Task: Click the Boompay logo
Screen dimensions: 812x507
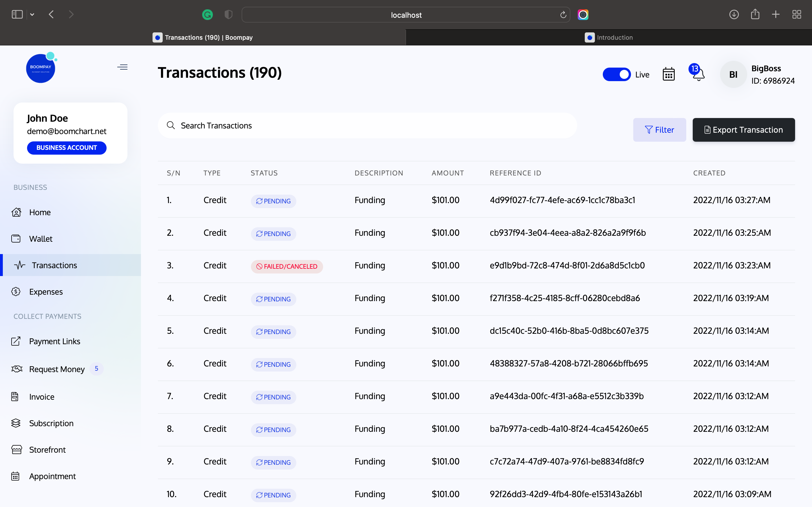Action: point(41,67)
